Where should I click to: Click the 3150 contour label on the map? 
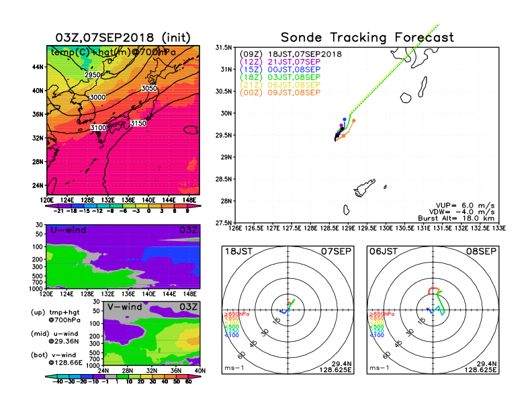point(138,124)
